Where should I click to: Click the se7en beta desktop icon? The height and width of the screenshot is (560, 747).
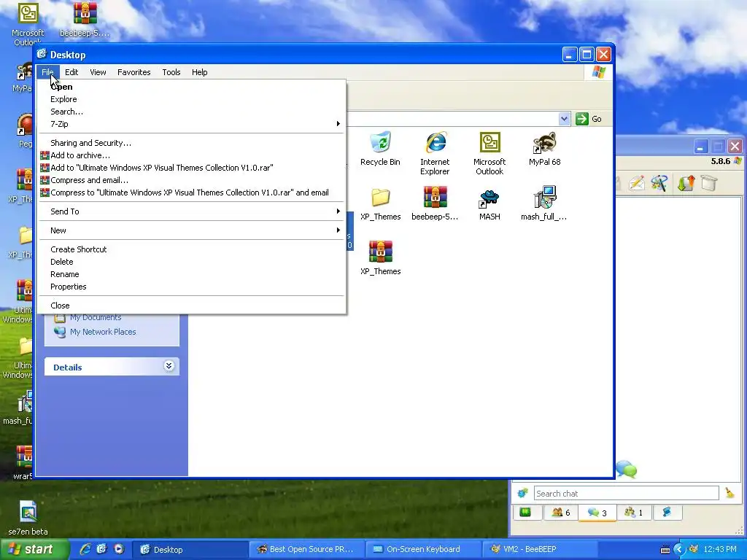tap(28, 512)
